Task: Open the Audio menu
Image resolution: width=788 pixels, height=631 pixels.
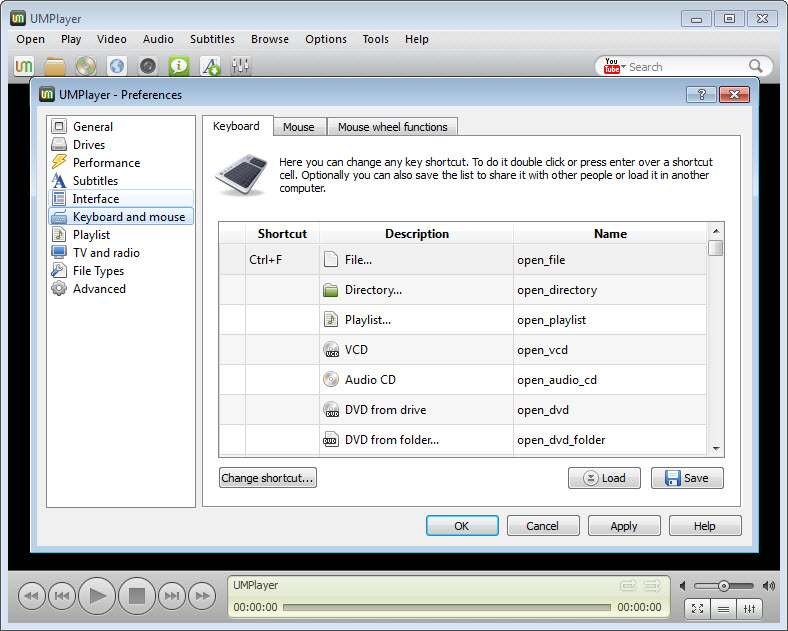Action: pyautogui.click(x=158, y=39)
